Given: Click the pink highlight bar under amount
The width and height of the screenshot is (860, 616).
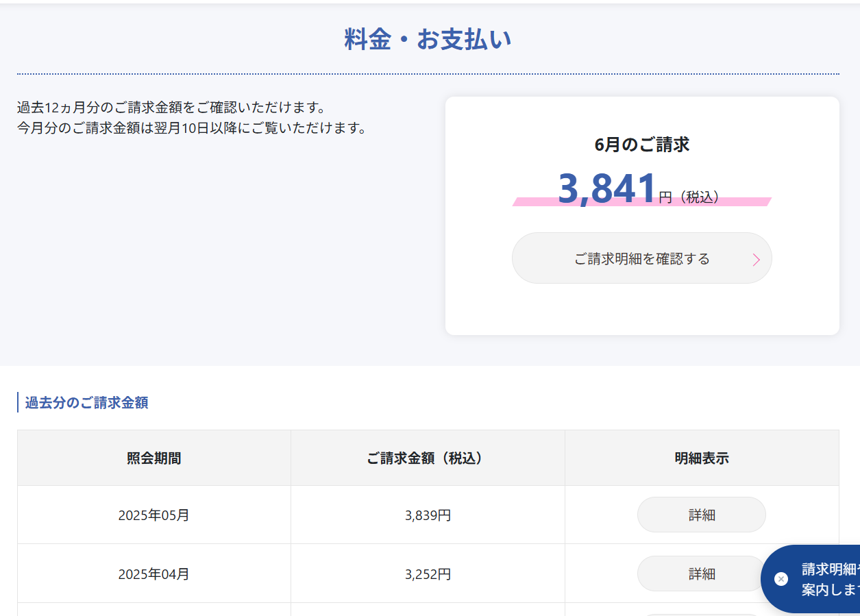Looking at the screenshot, I should click(x=642, y=201).
